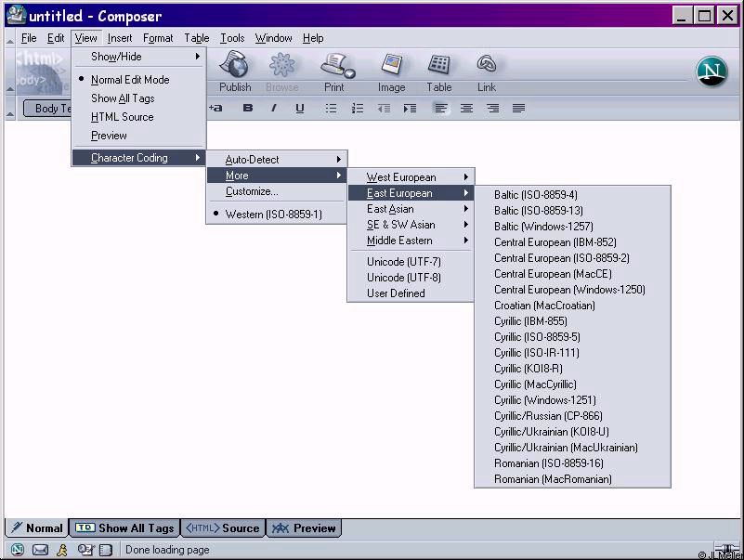Align text right

(x=492, y=109)
